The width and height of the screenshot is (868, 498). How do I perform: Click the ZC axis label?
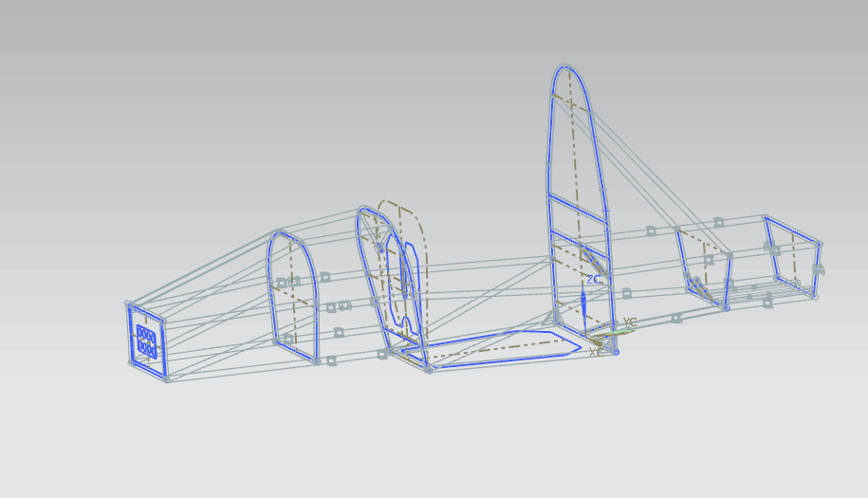594,280
